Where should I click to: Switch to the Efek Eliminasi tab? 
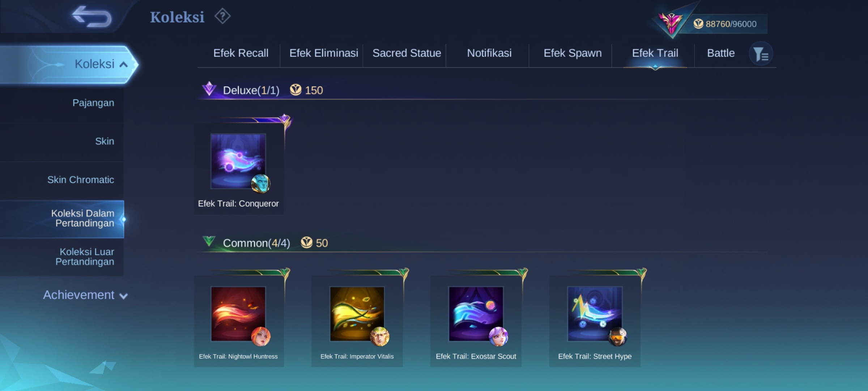click(x=324, y=53)
